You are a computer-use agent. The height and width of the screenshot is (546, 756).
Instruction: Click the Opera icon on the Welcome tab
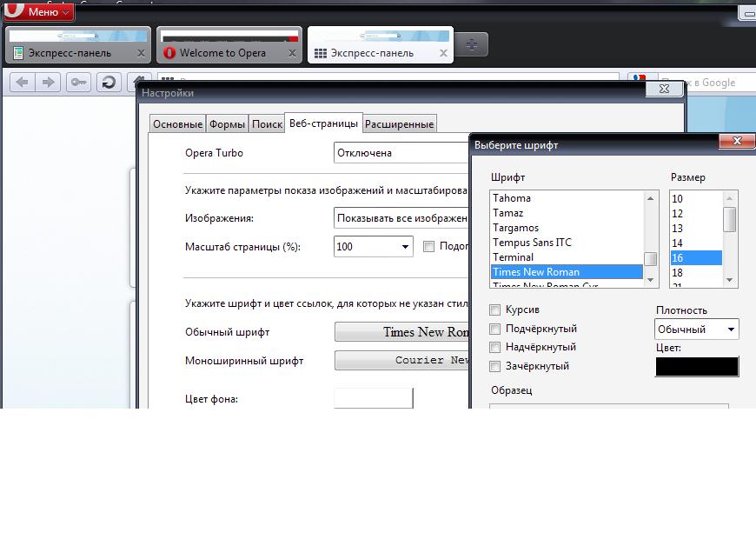pos(169,52)
